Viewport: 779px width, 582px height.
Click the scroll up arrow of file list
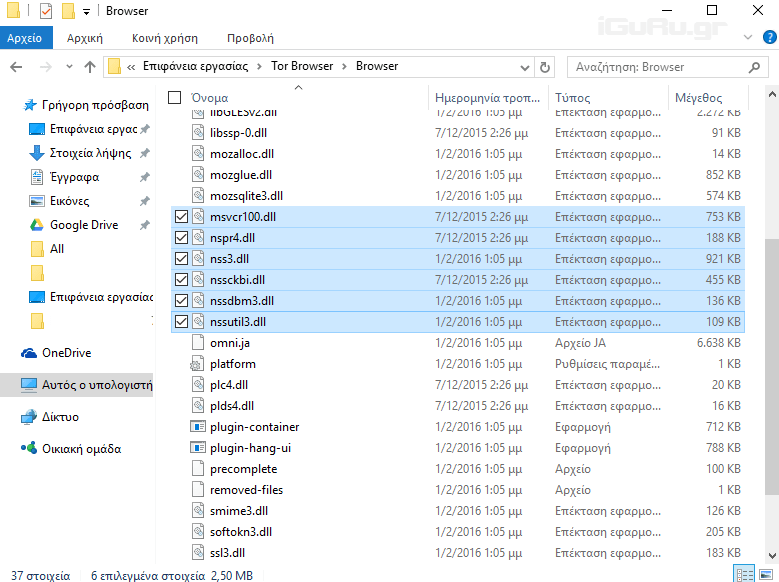pos(772,94)
